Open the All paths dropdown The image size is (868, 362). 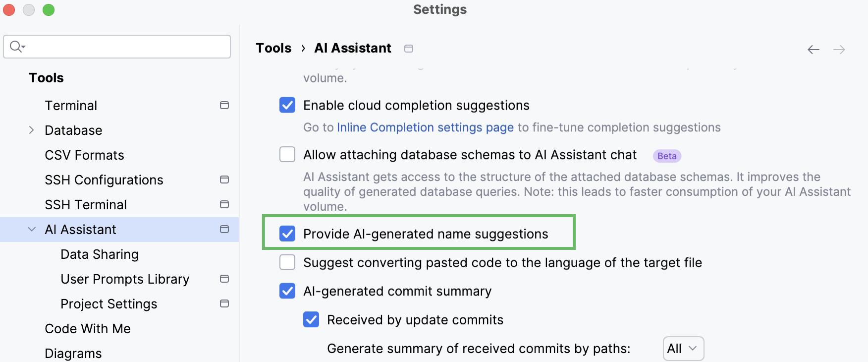point(683,349)
